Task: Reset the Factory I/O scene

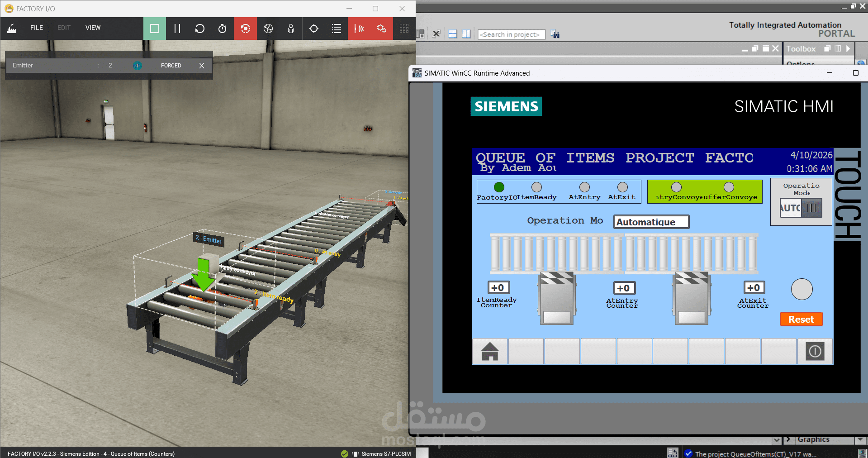Action: [x=200, y=29]
